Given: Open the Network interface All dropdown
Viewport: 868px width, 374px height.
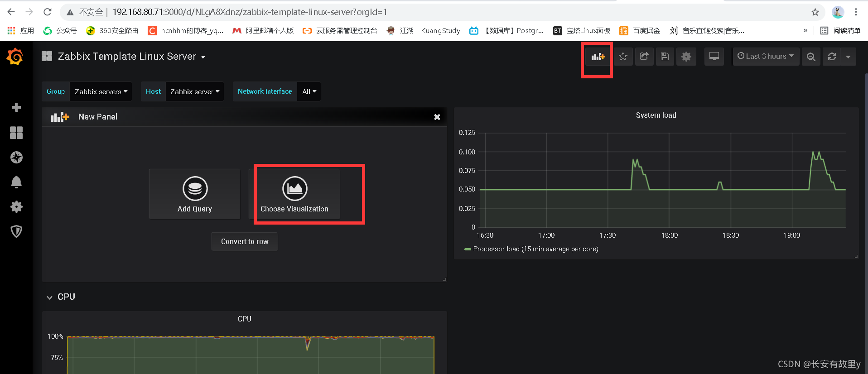Looking at the screenshot, I should [309, 91].
